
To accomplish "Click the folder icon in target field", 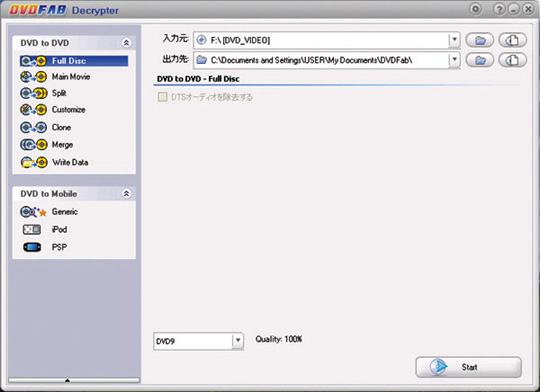I will pos(201,60).
